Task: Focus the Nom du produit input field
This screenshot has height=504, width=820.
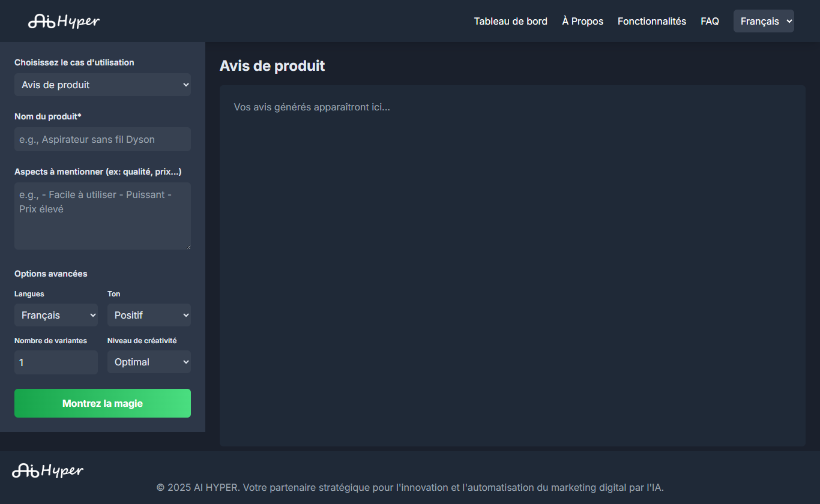Action: (x=103, y=139)
